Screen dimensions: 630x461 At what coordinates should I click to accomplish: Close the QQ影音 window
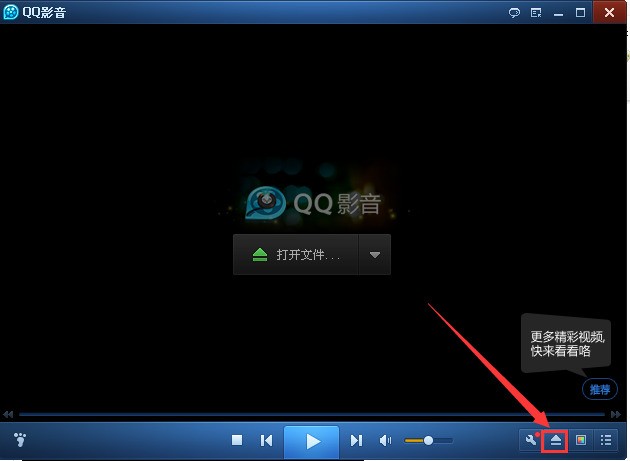[609, 12]
